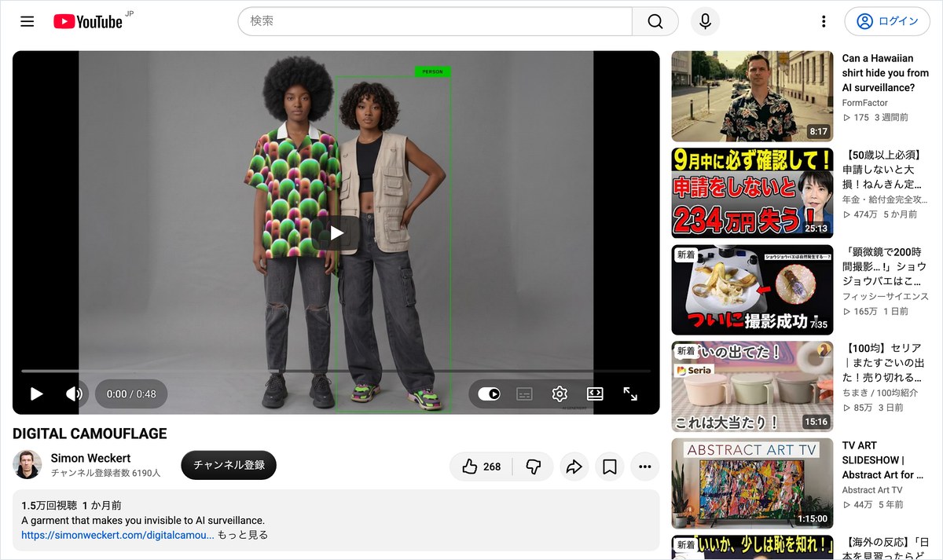Image resolution: width=943 pixels, height=560 pixels.
Task: Like the video with the thumbs-up, 268
Action: tap(481, 467)
